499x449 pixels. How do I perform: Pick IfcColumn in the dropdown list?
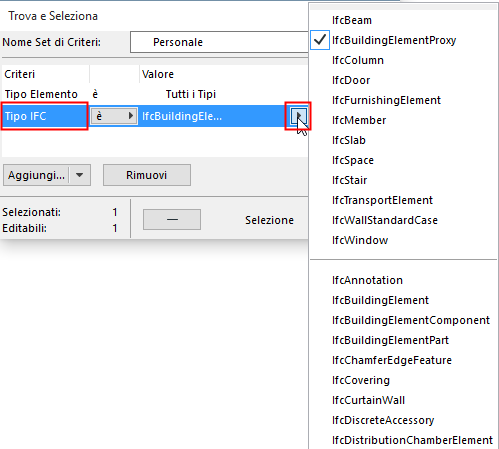click(403, 60)
